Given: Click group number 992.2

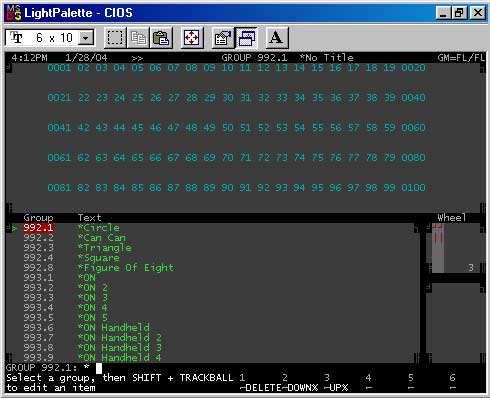Looking at the screenshot, I should 38,238.
